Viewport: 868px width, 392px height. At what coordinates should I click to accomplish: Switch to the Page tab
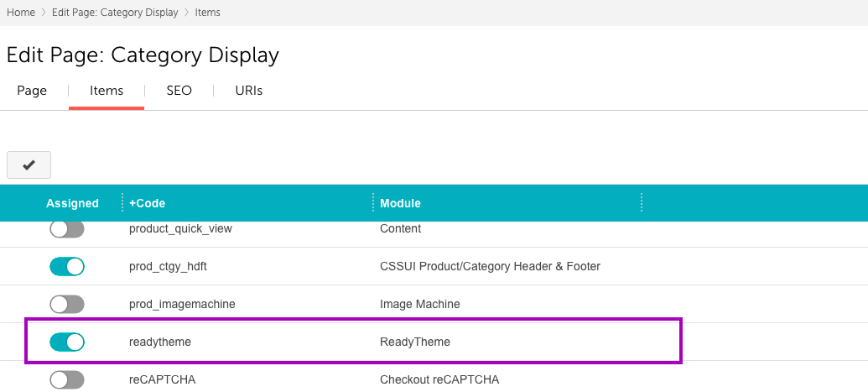click(32, 91)
